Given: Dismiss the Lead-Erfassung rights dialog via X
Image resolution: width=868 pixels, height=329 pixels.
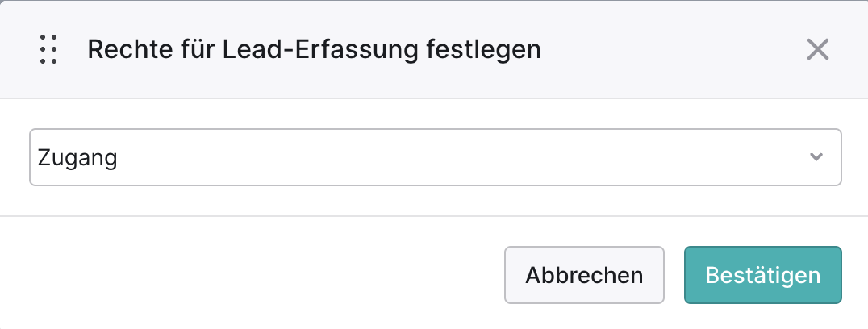Looking at the screenshot, I should point(818,49).
